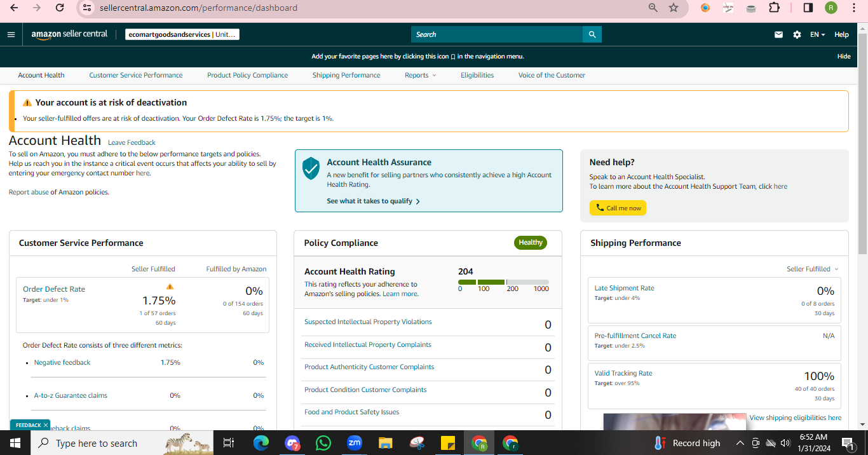Open the Chrome extensions puzzle icon
This screenshot has height=455, width=868.
(774, 8)
